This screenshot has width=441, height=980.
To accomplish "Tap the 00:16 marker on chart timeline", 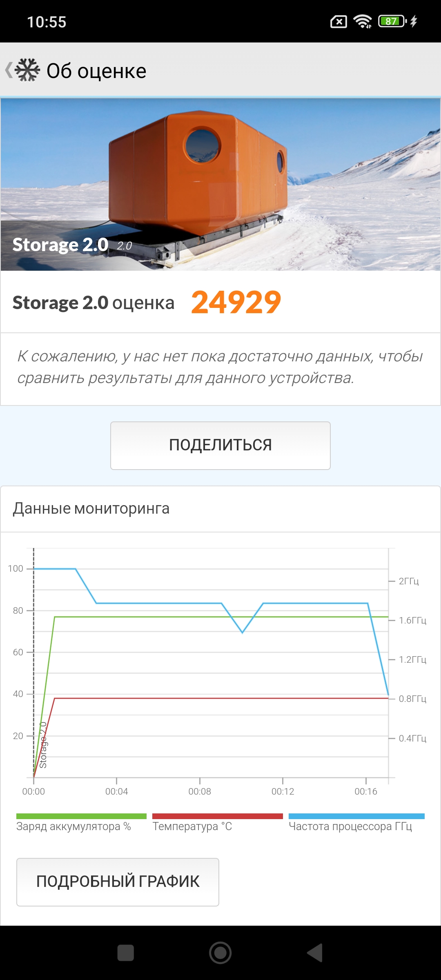I will (366, 791).
